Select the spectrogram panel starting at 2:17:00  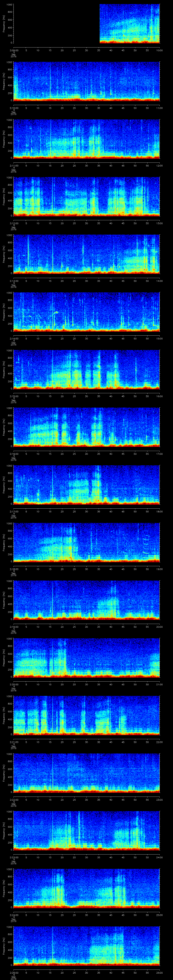(x=86, y=485)
